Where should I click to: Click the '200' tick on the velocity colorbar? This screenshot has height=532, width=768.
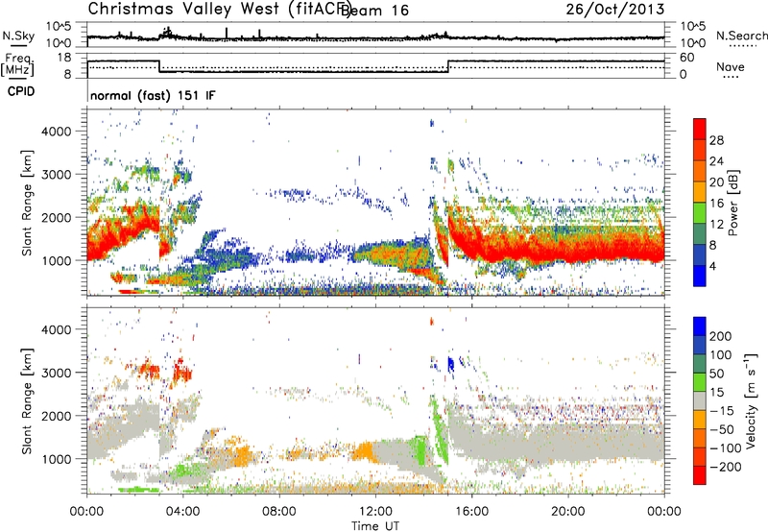(x=721, y=336)
